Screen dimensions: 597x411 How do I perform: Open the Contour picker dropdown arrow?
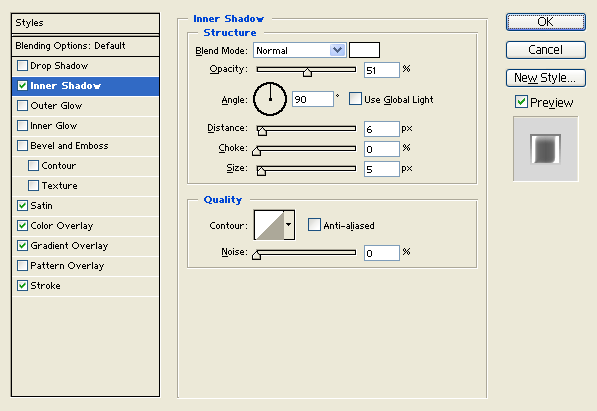[289, 225]
